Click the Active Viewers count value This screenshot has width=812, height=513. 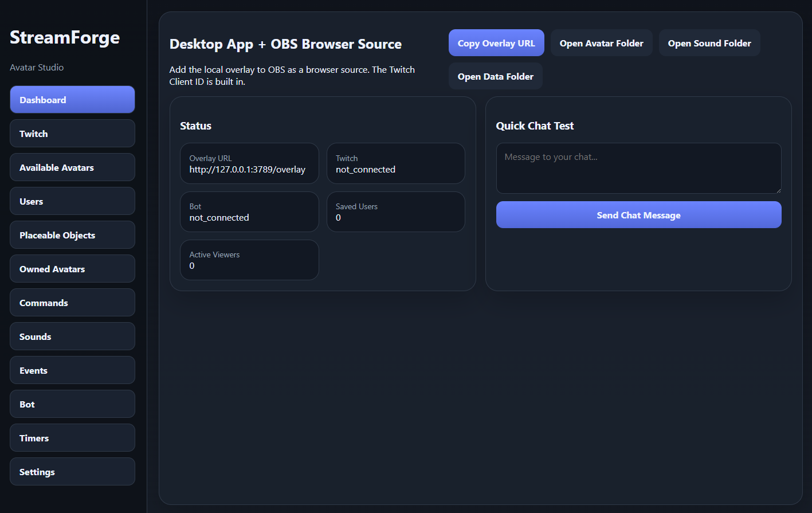click(x=192, y=266)
